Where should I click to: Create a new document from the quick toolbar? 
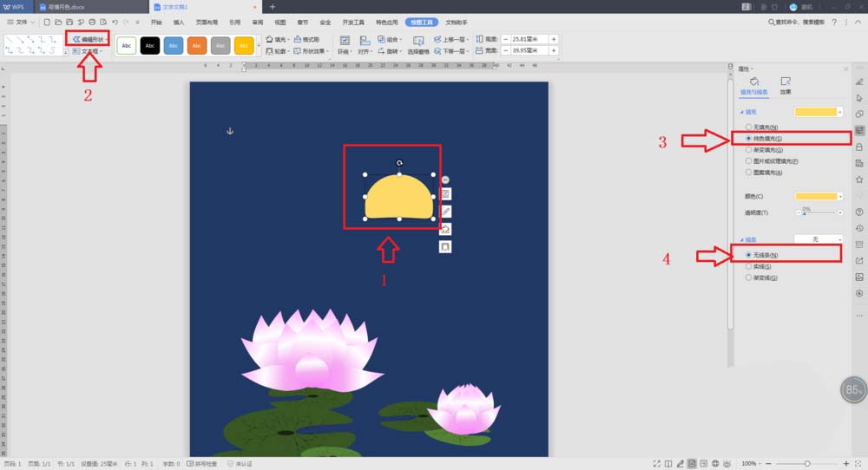click(x=47, y=23)
